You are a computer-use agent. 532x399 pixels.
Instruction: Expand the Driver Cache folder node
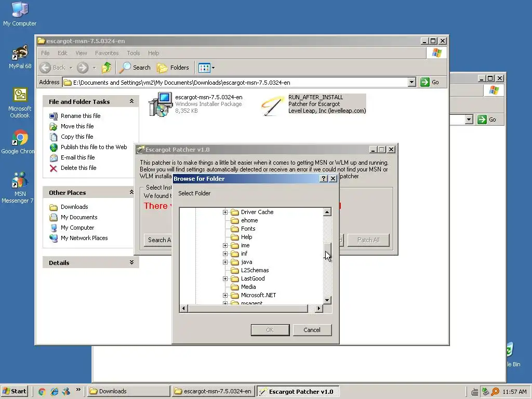click(x=225, y=212)
